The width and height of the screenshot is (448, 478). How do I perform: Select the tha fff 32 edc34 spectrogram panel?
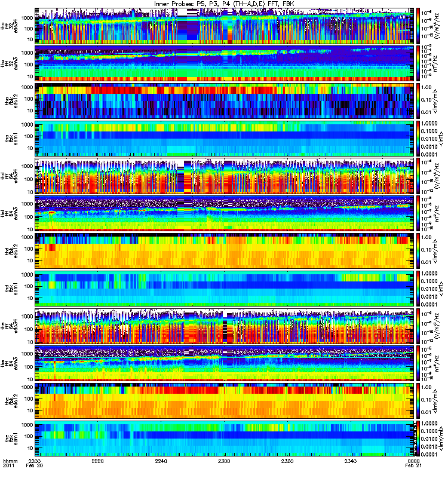[225, 26]
